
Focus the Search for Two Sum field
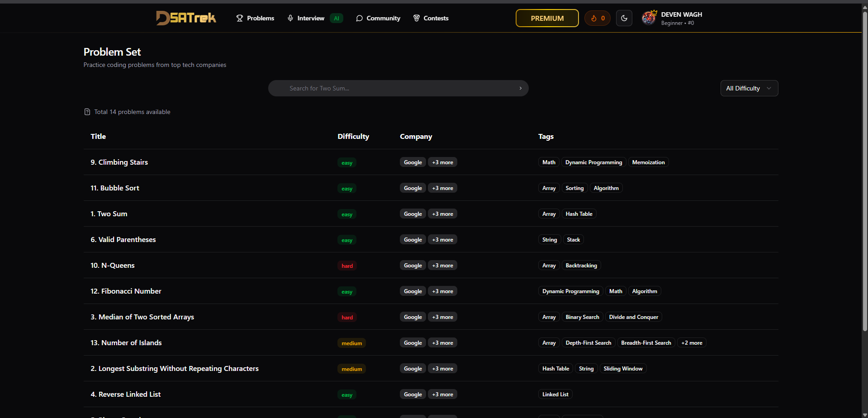398,88
